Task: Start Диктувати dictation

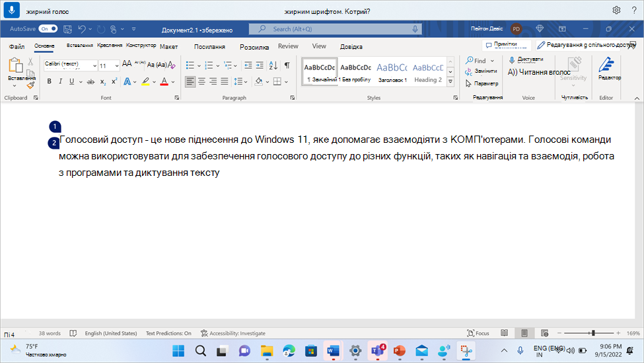Action: (x=526, y=60)
